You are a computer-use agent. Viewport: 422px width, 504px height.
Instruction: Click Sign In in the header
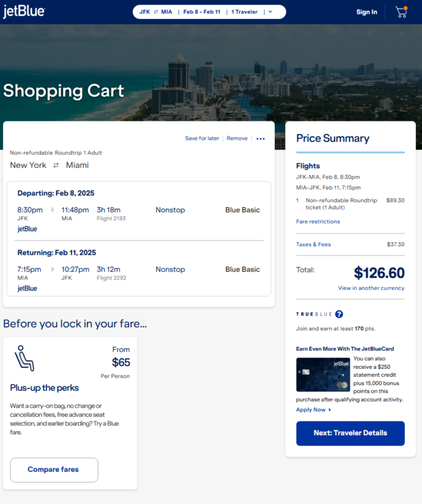tap(367, 12)
